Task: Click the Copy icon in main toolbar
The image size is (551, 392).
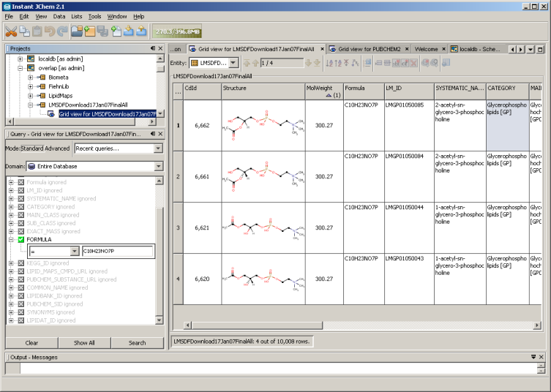Action: (x=26, y=31)
